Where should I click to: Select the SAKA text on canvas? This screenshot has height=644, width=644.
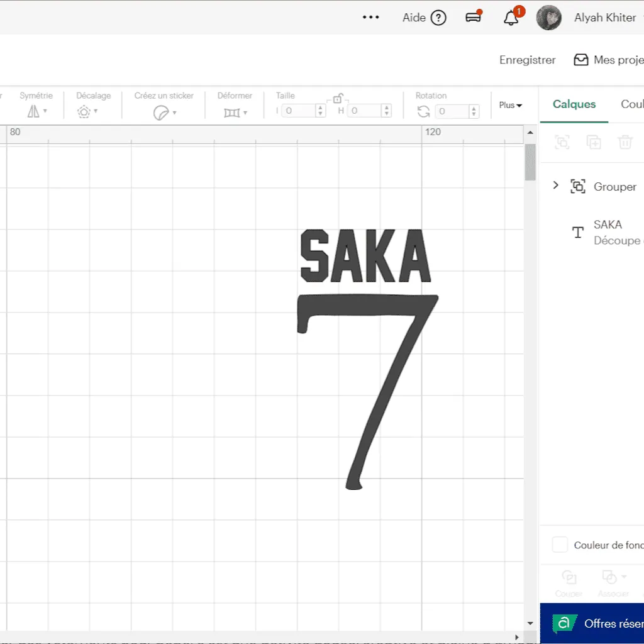(365, 255)
